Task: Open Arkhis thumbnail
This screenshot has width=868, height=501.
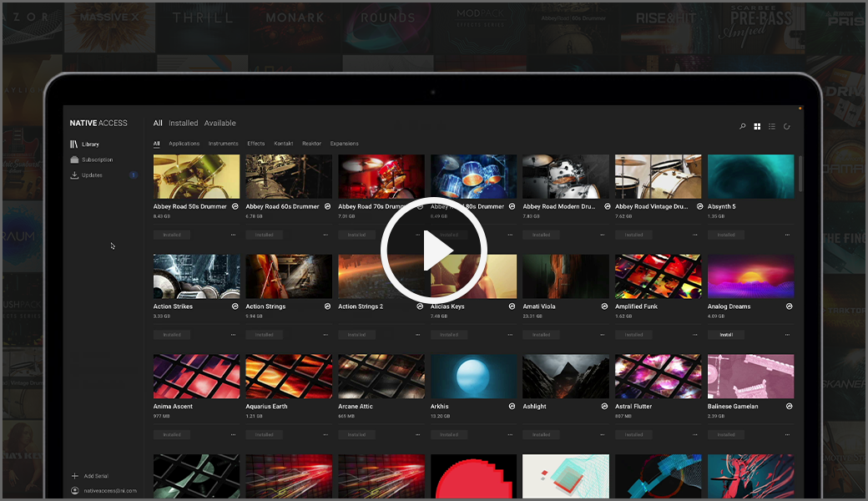Action: pyautogui.click(x=473, y=377)
